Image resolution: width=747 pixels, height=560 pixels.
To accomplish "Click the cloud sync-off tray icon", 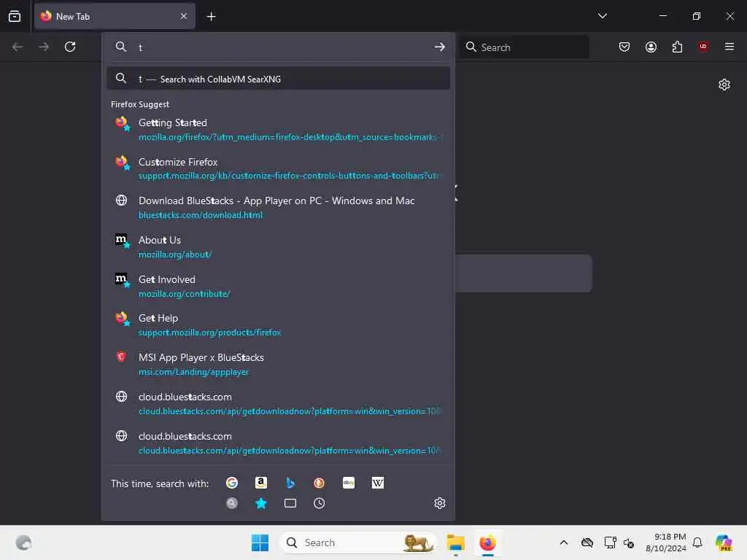I will [x=587, y=542].
